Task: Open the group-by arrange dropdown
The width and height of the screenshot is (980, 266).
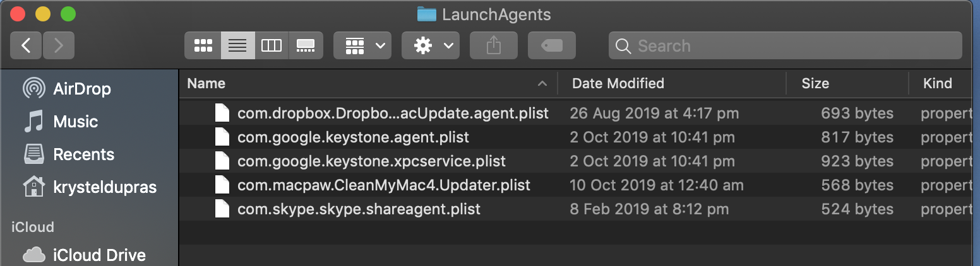Action: (x=362, y=45)
